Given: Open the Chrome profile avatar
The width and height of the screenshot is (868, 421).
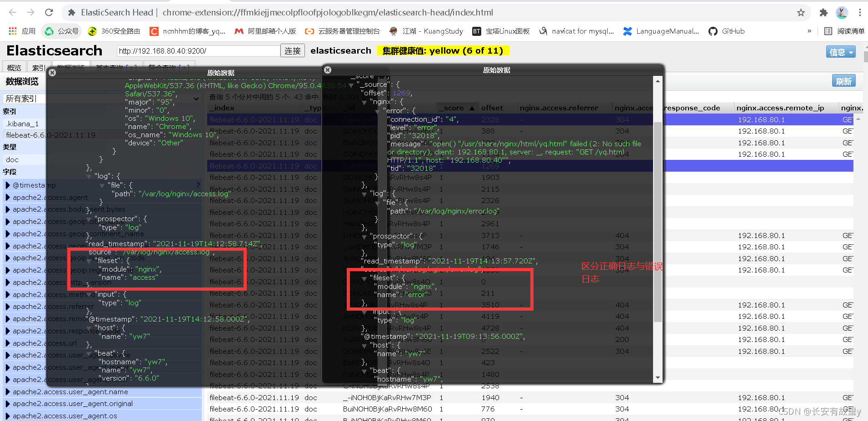Looking at the screenshot, I should pyautogui.click(x=842, y=13).
